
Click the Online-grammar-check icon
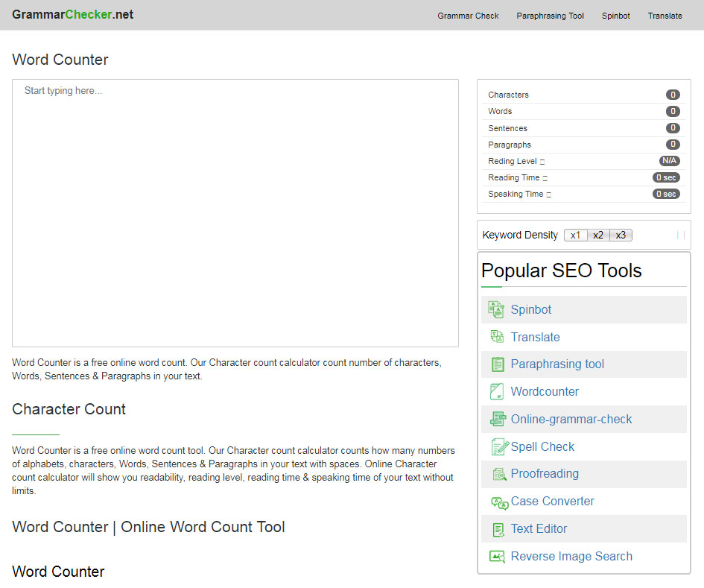pyautogui.click(x=497, y=420)
